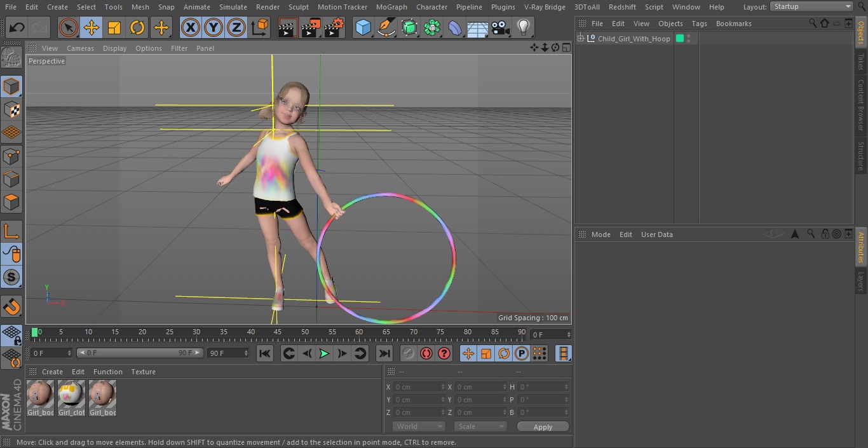Click the Go to Start button
The width and height of the screenshot is (868, 448).
coord(265,353)
